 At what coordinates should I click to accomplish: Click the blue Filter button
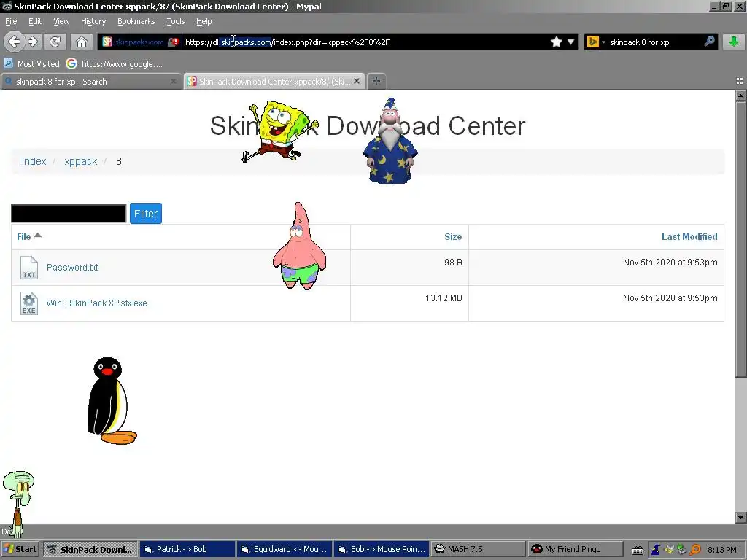coord(146,214)
